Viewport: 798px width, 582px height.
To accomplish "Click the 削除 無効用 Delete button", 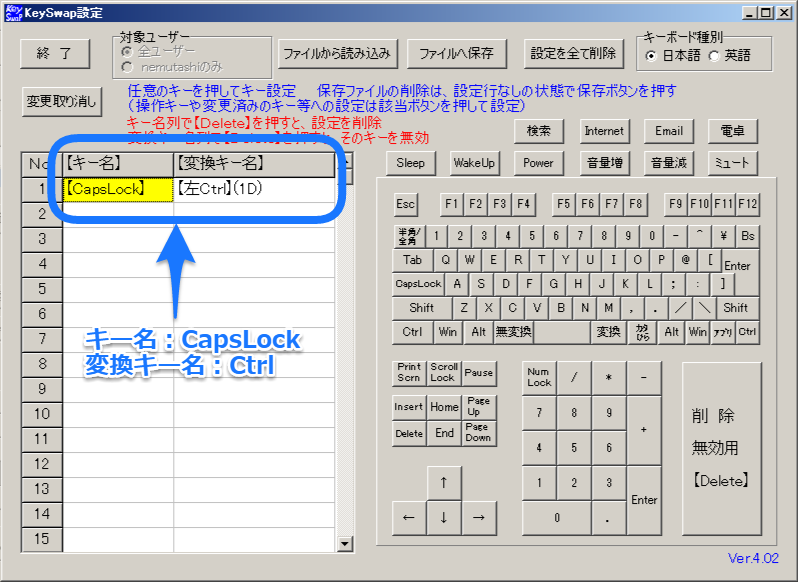I will (722, 449).
